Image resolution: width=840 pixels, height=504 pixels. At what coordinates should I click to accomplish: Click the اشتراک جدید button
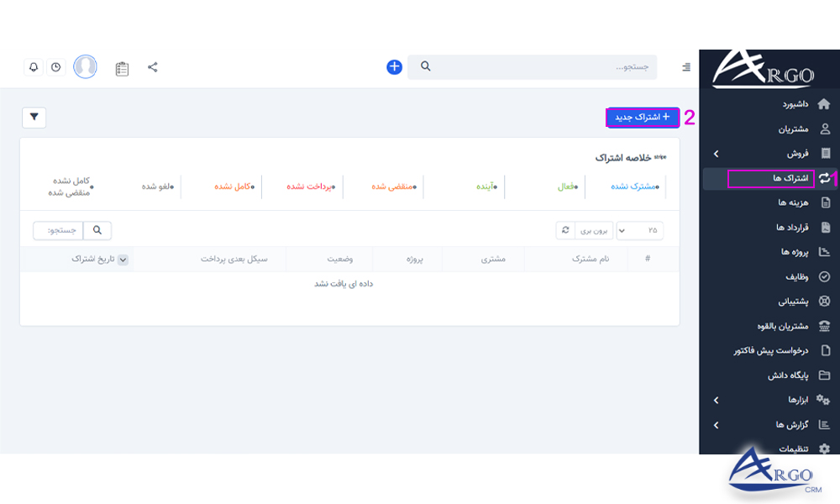click(643, 118)
